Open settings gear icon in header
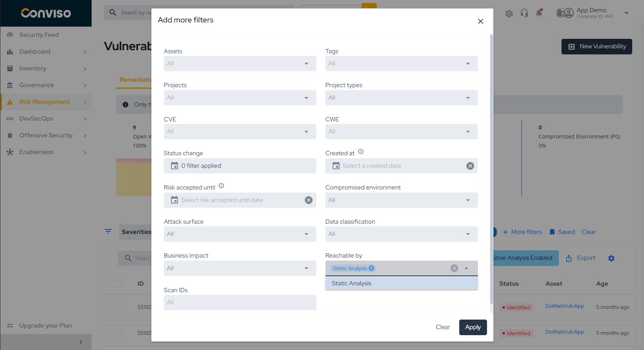Viewport: 644px width, 350px height. click(x=509, y=14)
